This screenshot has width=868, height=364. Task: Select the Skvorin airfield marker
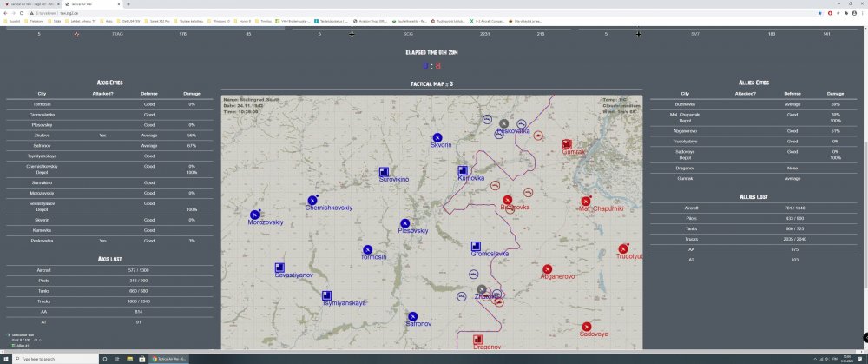[x=438, y=137]
